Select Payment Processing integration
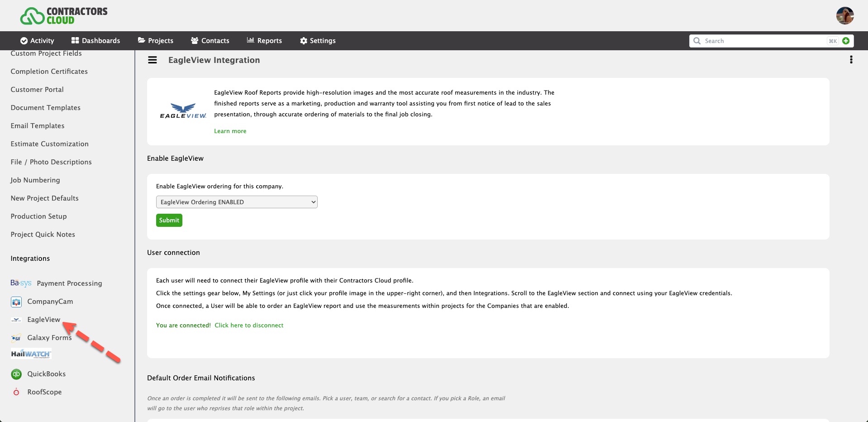The height and width of the screenshot is (422, 868). 69,283
